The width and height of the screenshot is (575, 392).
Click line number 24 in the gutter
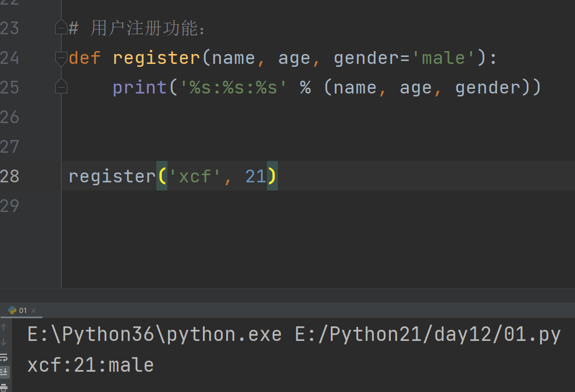tap(9, 58)
